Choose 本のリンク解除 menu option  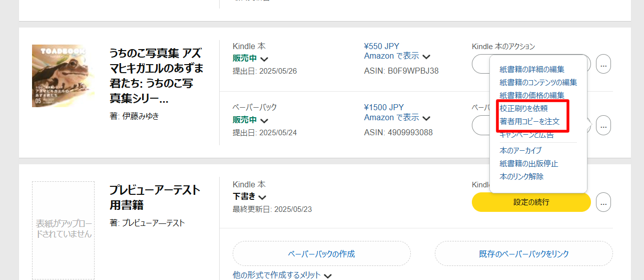coord(521,176)
